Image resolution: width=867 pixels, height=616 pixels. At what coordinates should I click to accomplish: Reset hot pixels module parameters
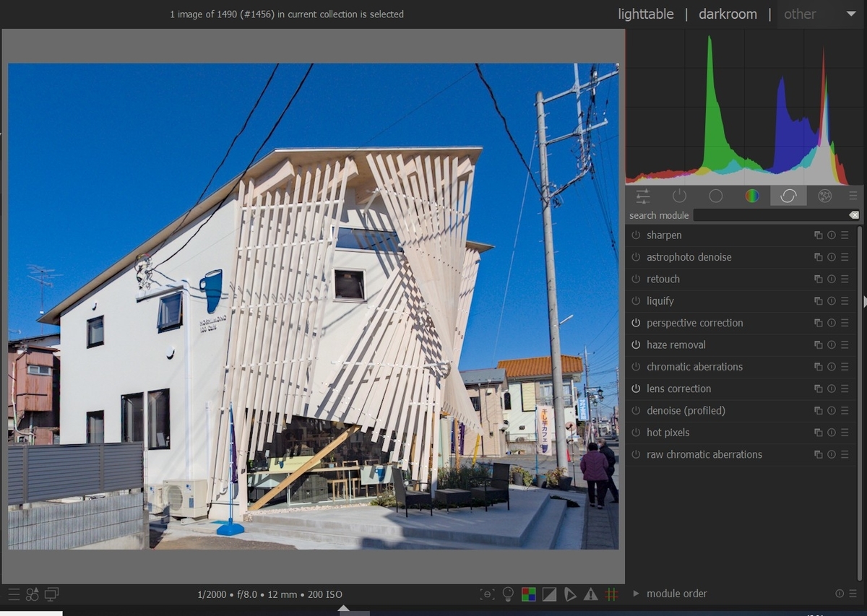coord(832,433)
